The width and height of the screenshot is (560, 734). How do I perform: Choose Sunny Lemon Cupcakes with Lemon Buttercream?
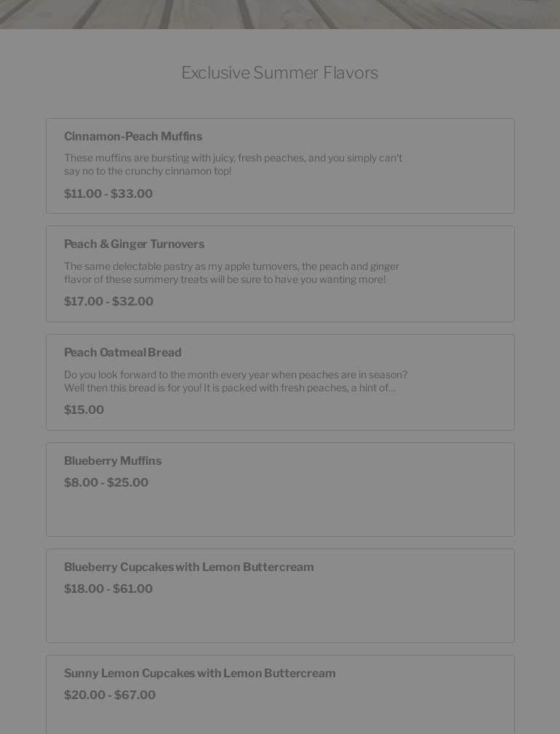280,695
